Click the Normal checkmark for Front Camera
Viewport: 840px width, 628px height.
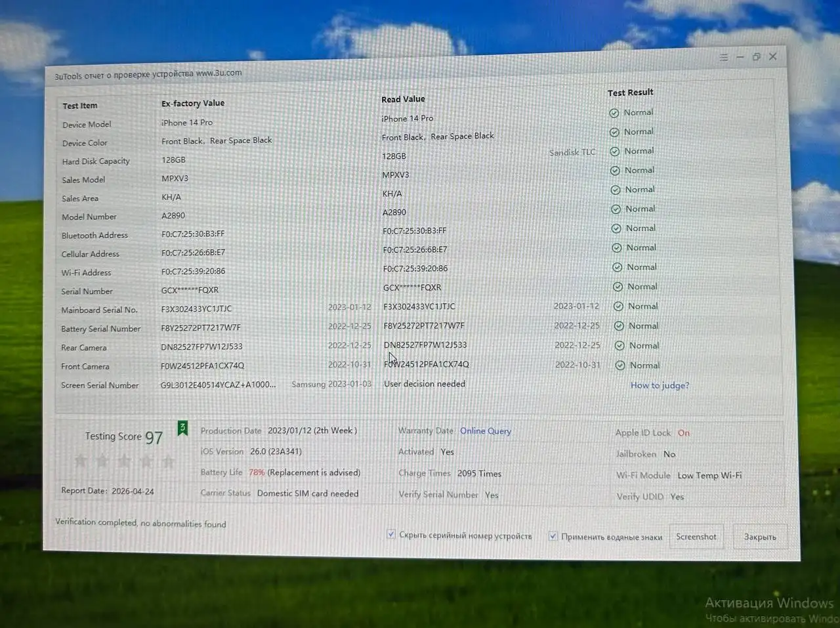(620, 366)
